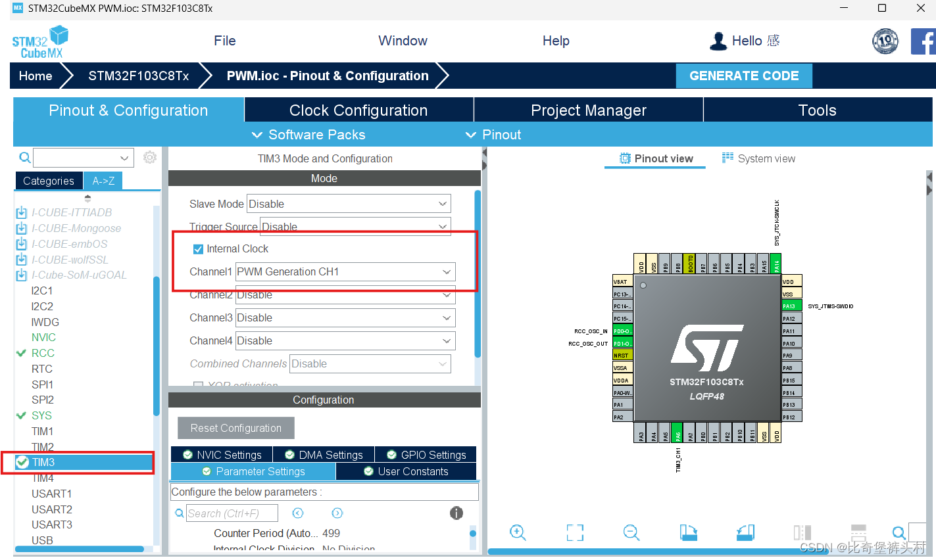
Task: Click the green-highlighted PA6 pin on chip
Action: tap(677, 433)
